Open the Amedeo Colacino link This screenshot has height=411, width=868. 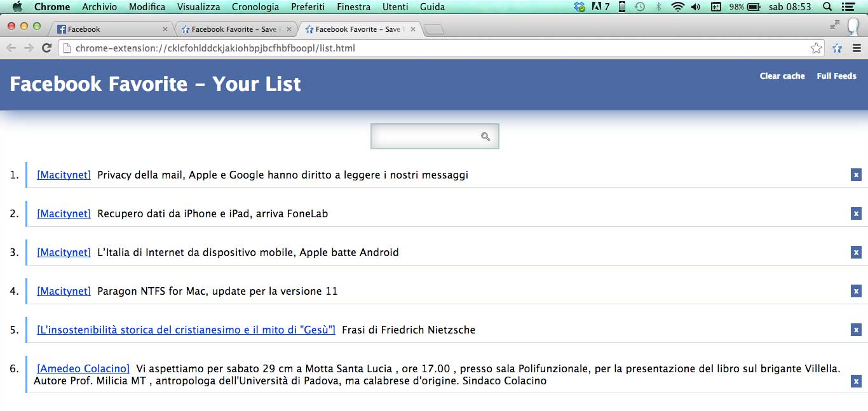83,368
